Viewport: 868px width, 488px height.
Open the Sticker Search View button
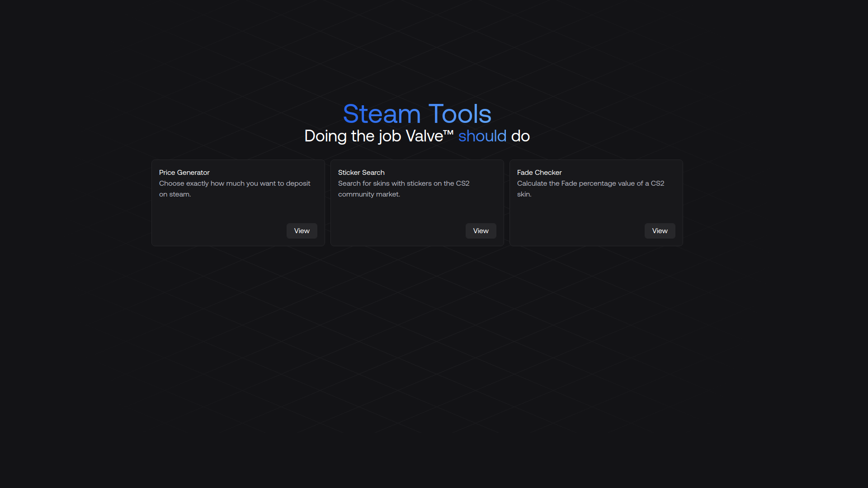(x=481, y=231)
